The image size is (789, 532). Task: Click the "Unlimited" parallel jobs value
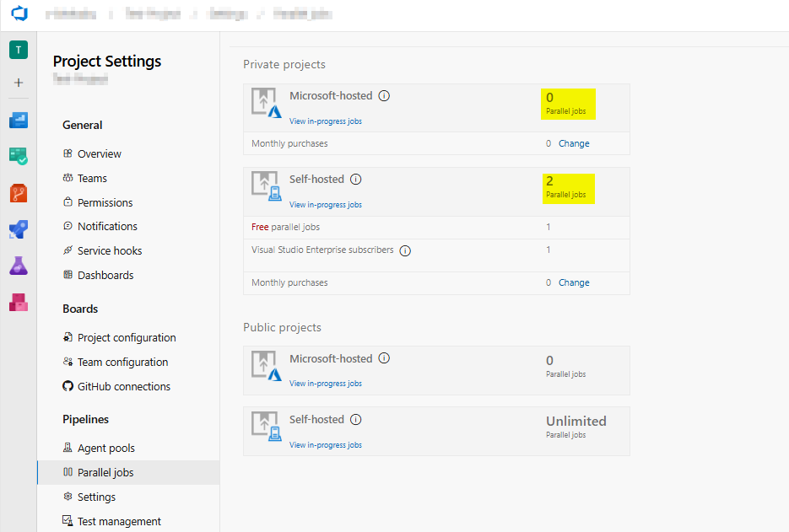click(576, 421)
